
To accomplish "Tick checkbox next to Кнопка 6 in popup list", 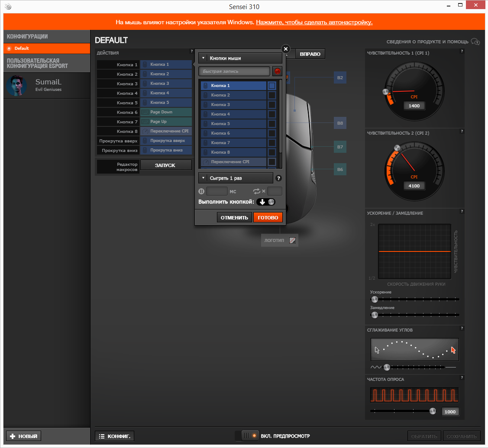I will pyautogui.click(x=271, y=133).
